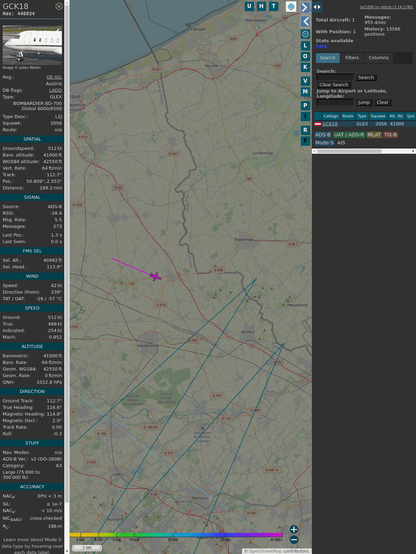The width and height of the screenshot is (416, 554).
Task: Toggle the O map button
Action: click(x=305, y=56)
